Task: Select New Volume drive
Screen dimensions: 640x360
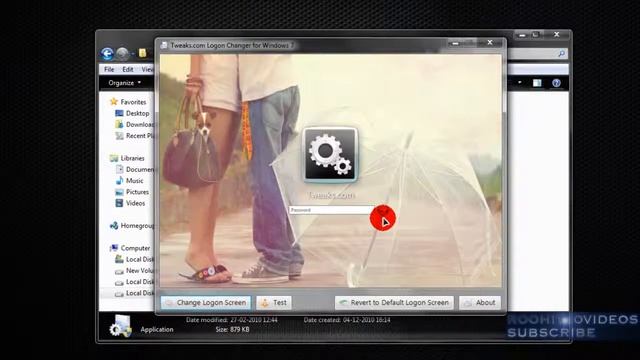Action: (x=140, y=271)
